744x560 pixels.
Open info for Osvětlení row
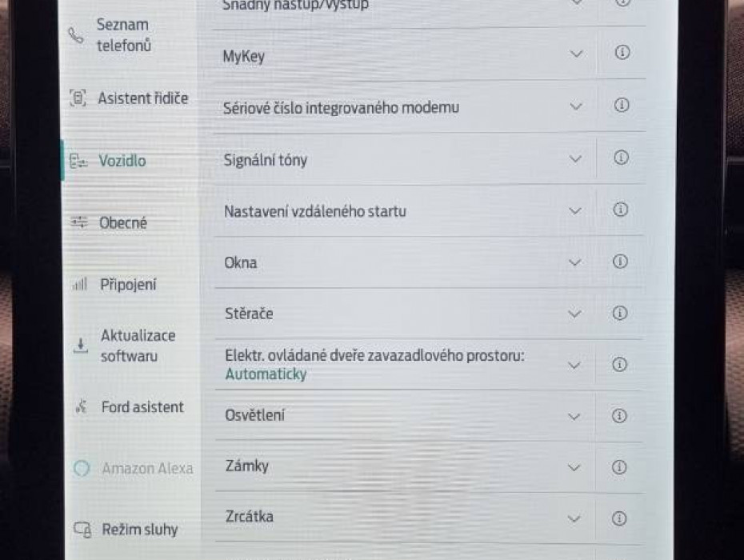619,416
